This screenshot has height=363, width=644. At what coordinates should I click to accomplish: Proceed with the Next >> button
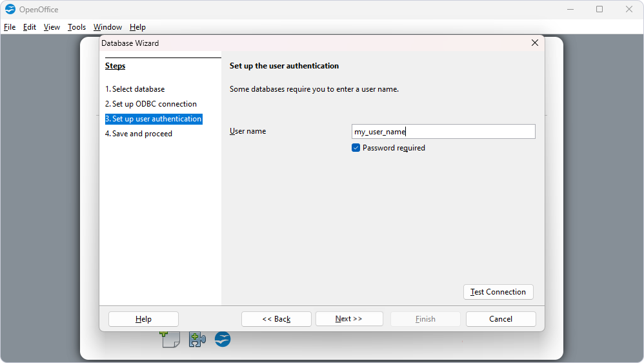pyautogui.click(x=349, y=319)
